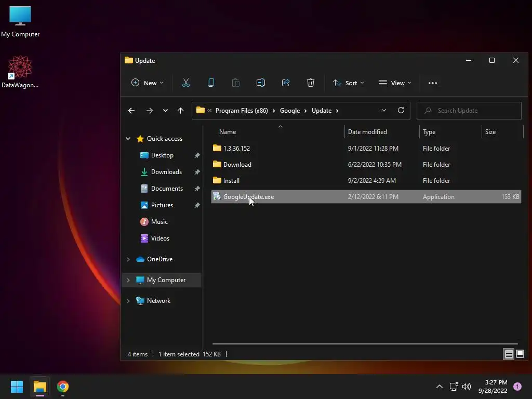The width and height of the screenshot is (532, 399).
Task: Click the Share icon in toolbar
Action: point(286,83)
